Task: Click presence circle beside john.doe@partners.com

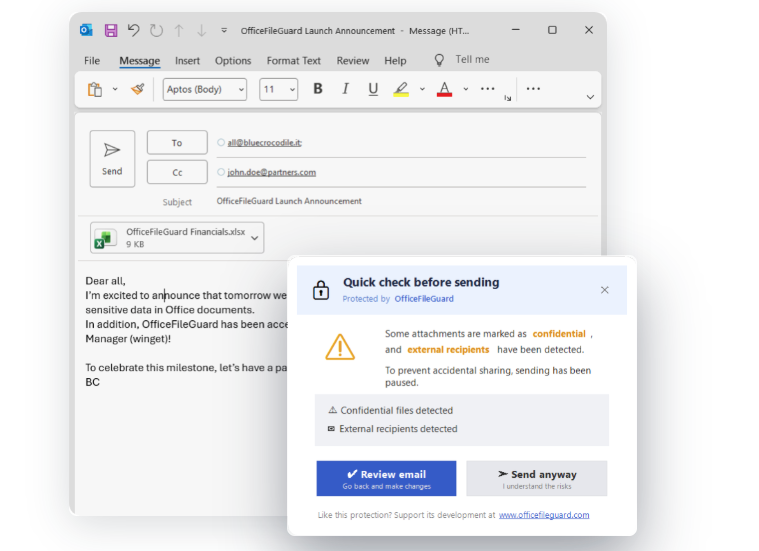Action: pos(221,172)
